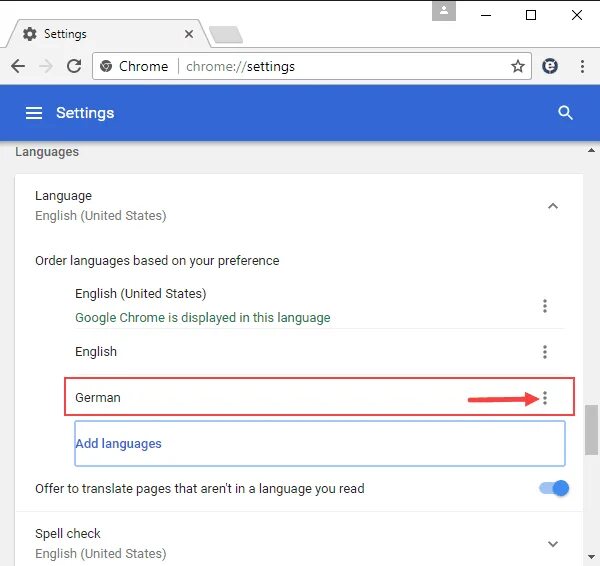This screenshot has width=600, height=566.
Task: Open more actions for English (United States)
Action: [545, 306]
